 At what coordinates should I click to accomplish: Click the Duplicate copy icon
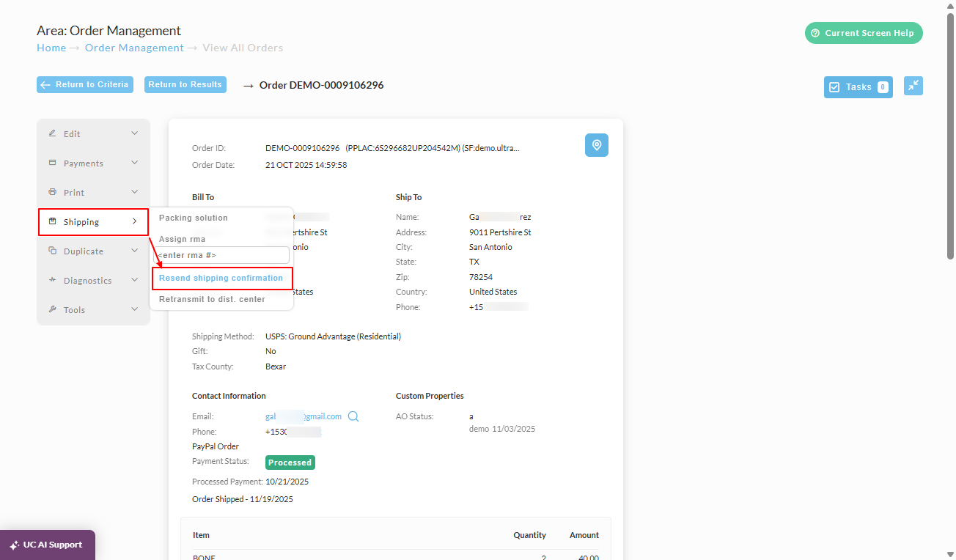[52, 251]
